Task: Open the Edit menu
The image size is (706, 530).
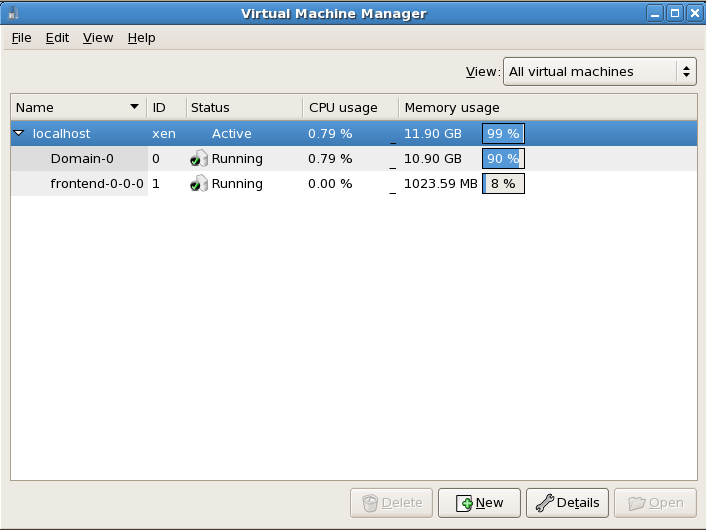Action: [x=57, y=38]
